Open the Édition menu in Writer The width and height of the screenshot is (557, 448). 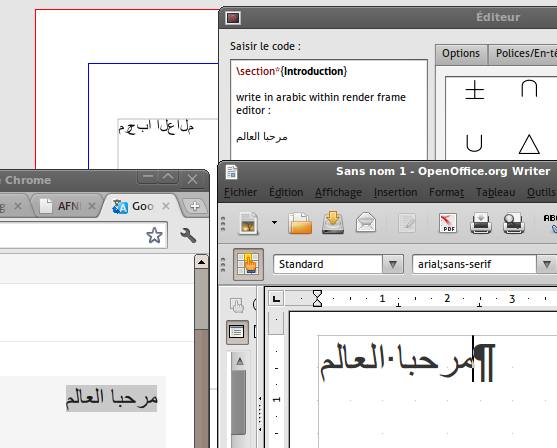(286, 192)
